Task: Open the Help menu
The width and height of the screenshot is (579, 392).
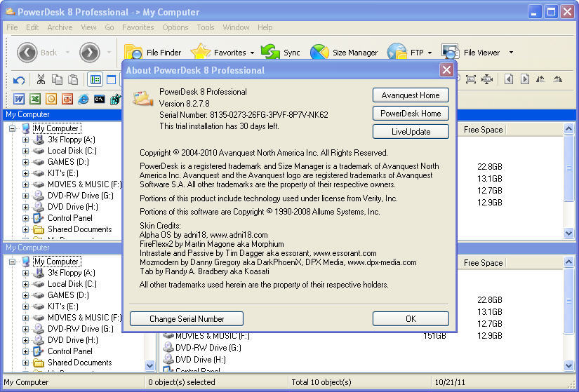Action: click(x=265, y=27)
